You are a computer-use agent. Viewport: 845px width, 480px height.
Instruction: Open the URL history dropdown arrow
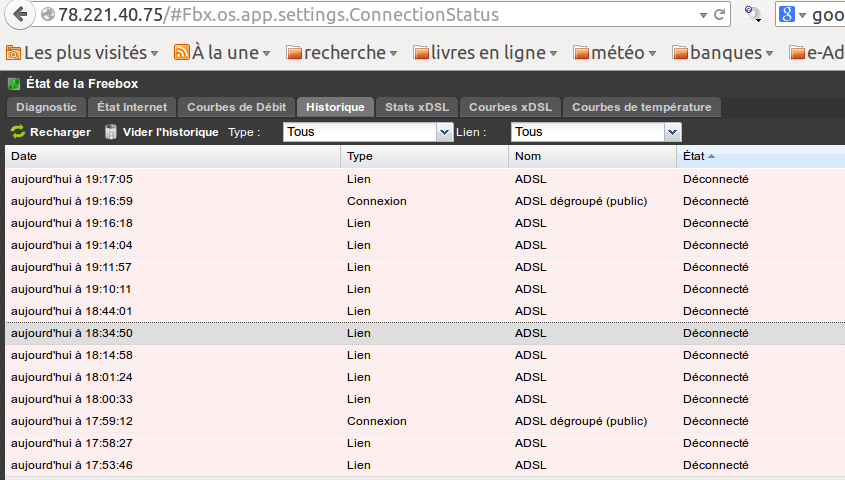703,15
